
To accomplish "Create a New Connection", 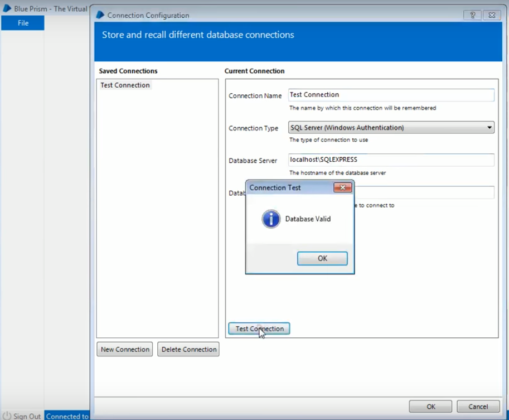I will click(x=125, y=349).
